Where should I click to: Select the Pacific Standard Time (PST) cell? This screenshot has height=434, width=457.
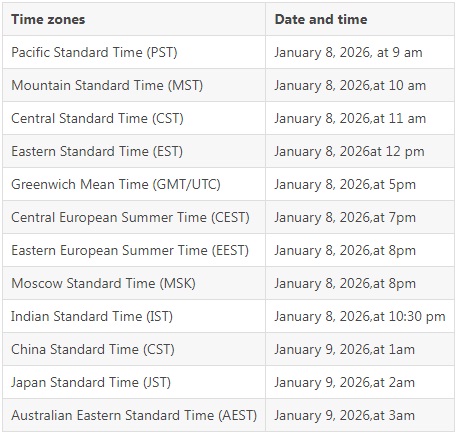pyautogui.click(x=134, y=52)
